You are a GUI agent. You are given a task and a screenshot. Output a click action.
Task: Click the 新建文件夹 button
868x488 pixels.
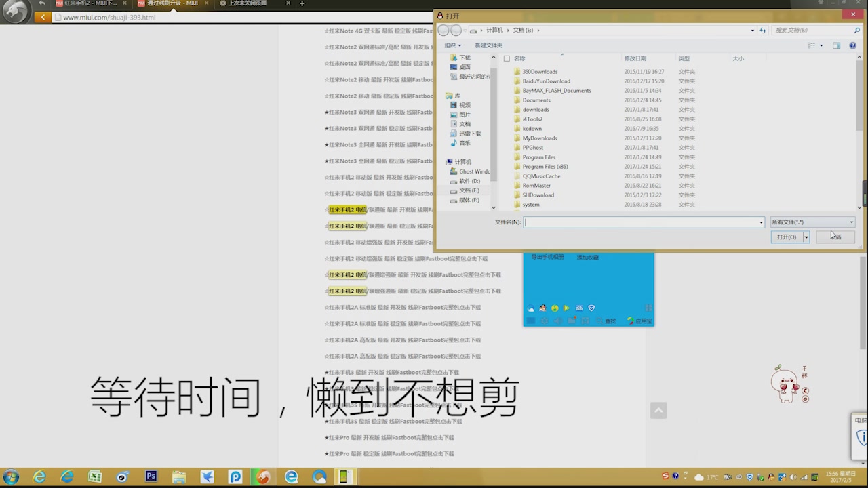point(488,45)
